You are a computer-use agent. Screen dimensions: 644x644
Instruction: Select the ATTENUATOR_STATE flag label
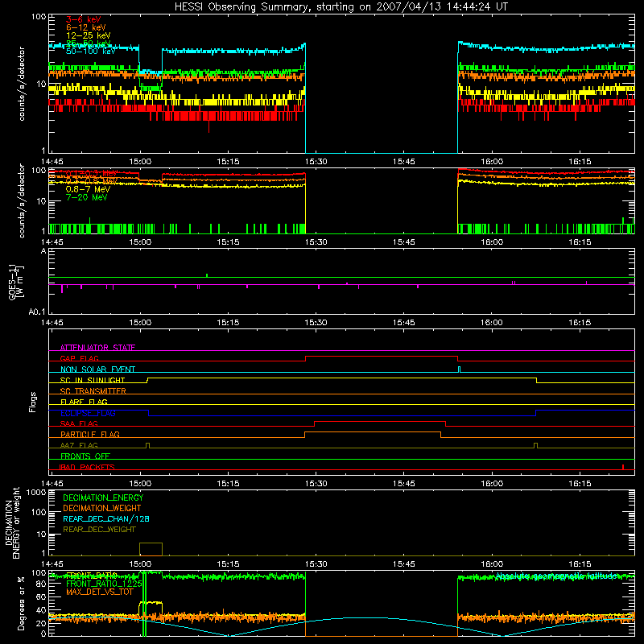pos(97,348)
